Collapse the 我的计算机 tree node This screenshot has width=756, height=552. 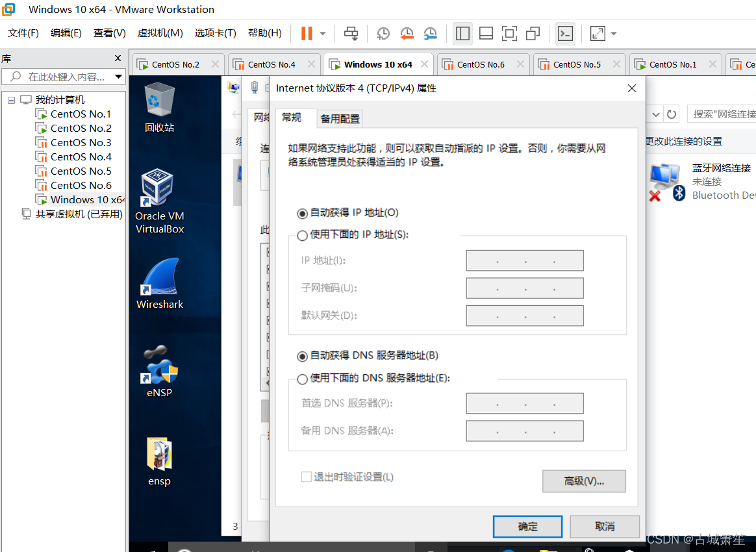[x=12, y=100]
